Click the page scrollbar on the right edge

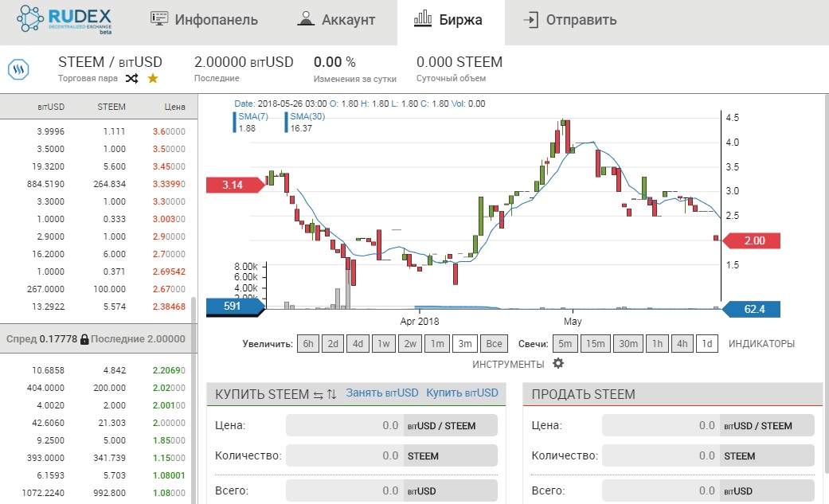[827, 283]
